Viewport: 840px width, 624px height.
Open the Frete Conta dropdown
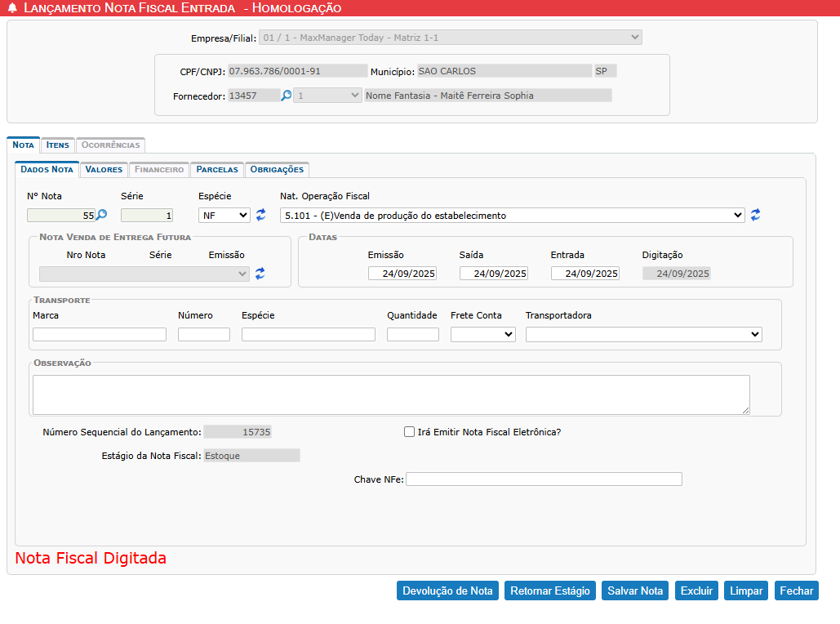[x=482, y=334]
